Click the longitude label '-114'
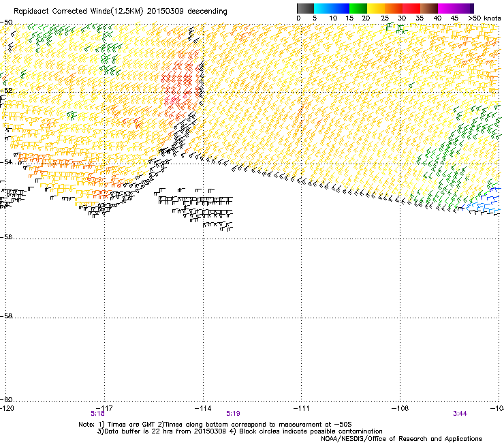This screenshot has height=443, width=504. coord(203,408)
